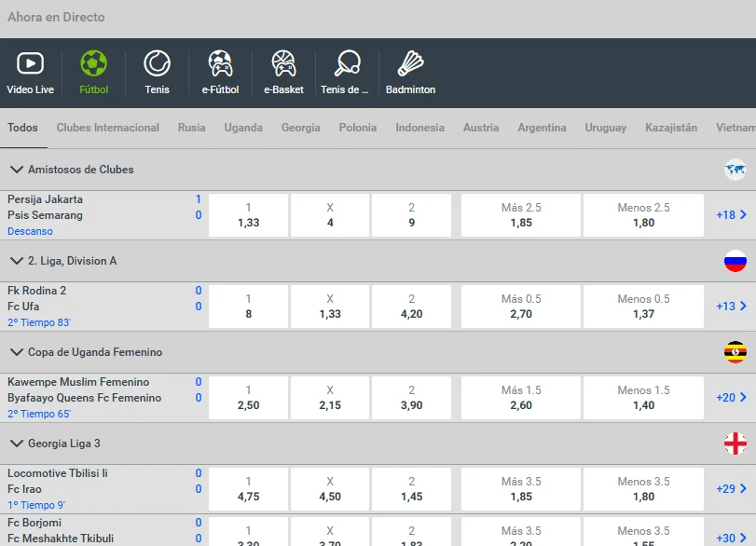Switch to the Indonesia tab
The height and width of the screenshot is (546, 756).
(x=419, y=128)
